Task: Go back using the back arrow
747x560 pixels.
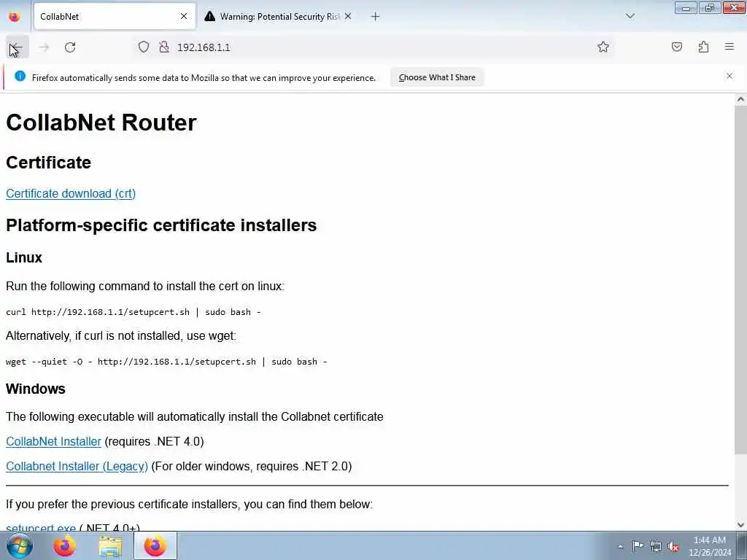Action: click(x=18, y=47)
